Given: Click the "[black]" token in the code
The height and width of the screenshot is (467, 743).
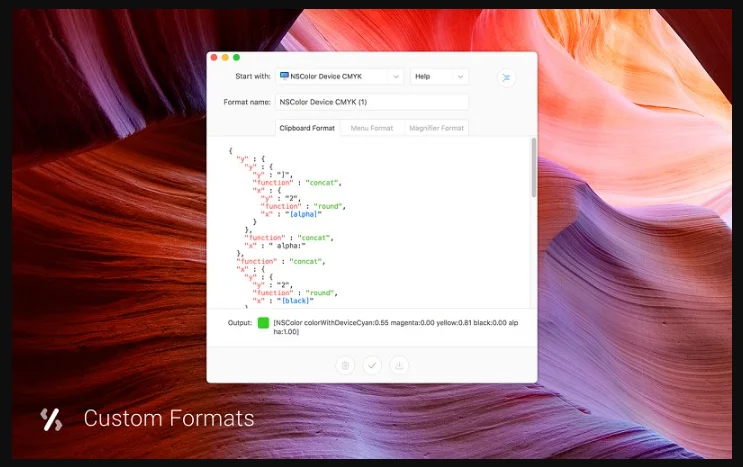Looking at the screenshot, I should tap(295, 301).
